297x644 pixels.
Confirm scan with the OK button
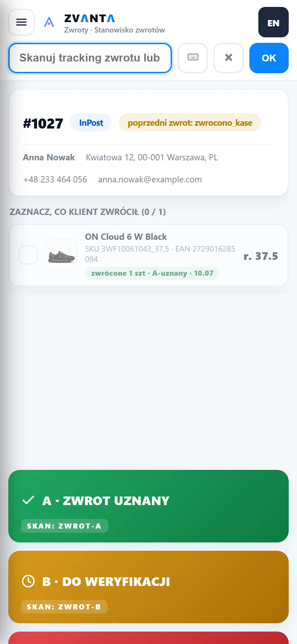pyautogui.click(x=269, y=58)
